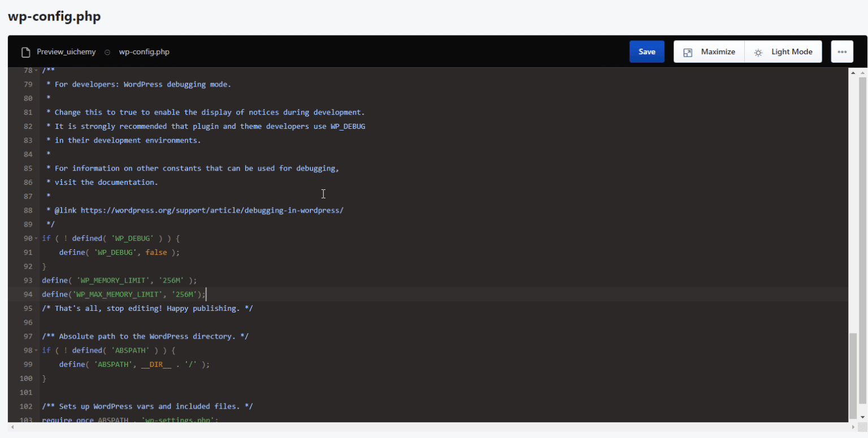The image size is (868, 438).
Task: Select Preview_uichemy in the breadcrumb
Action: point(66,51)
